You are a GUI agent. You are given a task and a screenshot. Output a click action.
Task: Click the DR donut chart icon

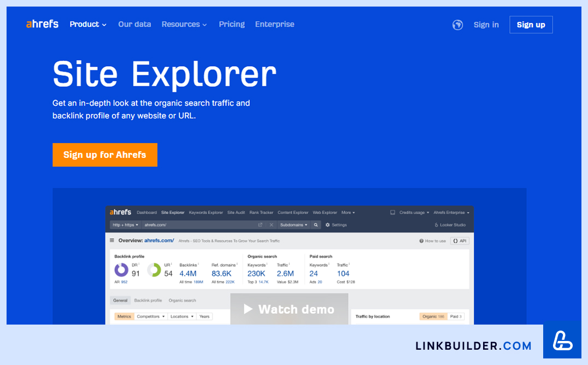point(121,270)
